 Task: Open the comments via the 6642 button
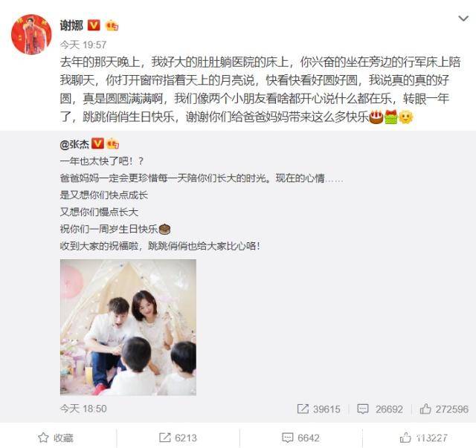pos(300,438)
